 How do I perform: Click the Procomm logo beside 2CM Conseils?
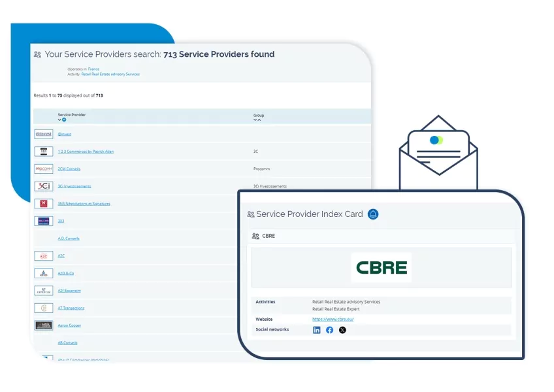pyautogui.click(x=43, y=169)
